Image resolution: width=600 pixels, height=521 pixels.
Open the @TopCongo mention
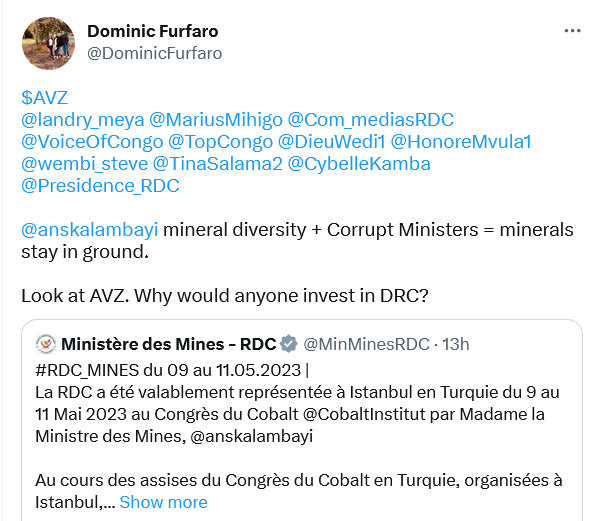tap(220, 141)
